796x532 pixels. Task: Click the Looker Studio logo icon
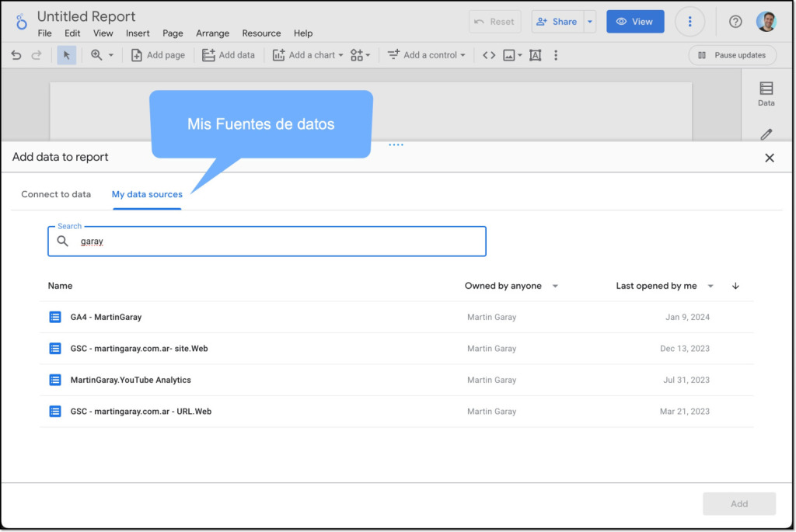[21, 22]
